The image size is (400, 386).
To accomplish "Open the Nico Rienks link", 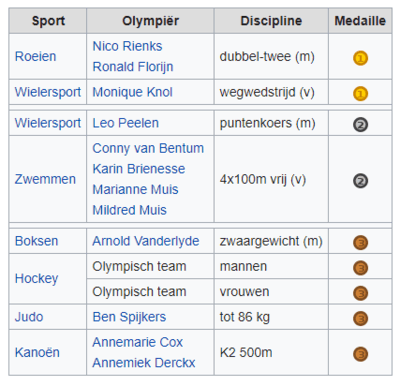I will (x=127, y=46).
